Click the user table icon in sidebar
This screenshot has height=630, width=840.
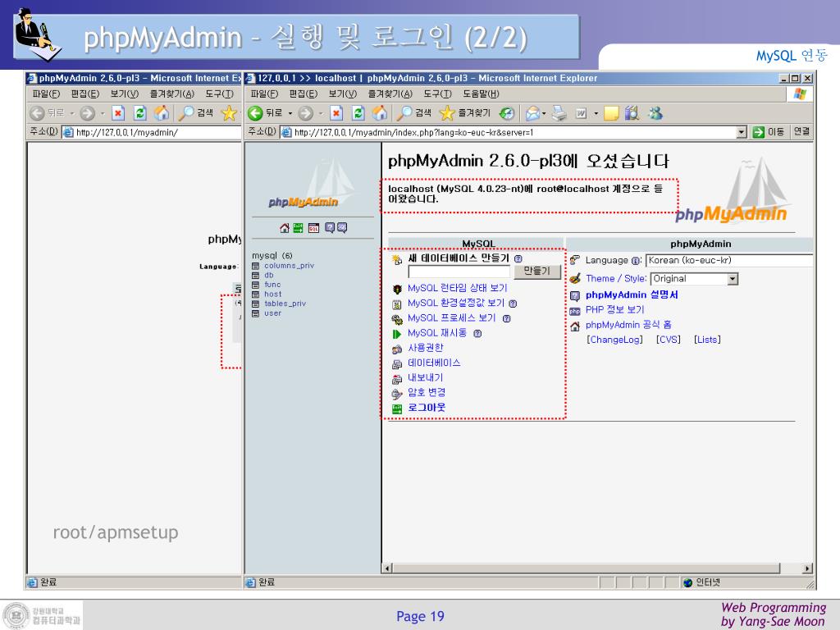(256, 313)
